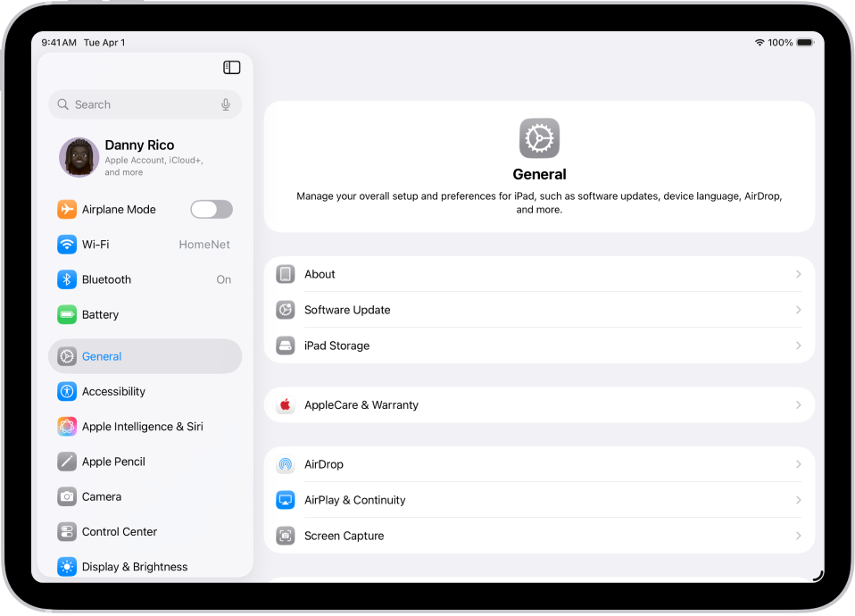Click the Camera settings icon
This screenshot has height=616, width=855.
(x=66, y=496)
